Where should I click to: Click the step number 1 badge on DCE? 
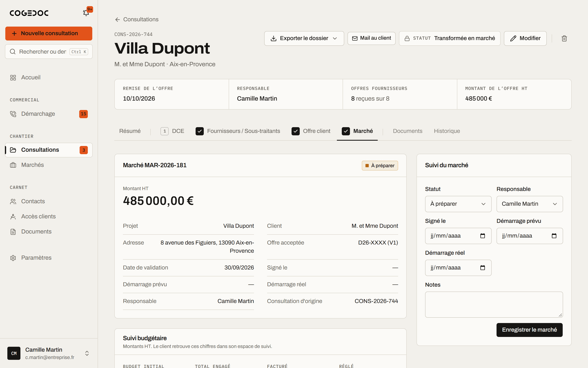[x=165, y=131]
